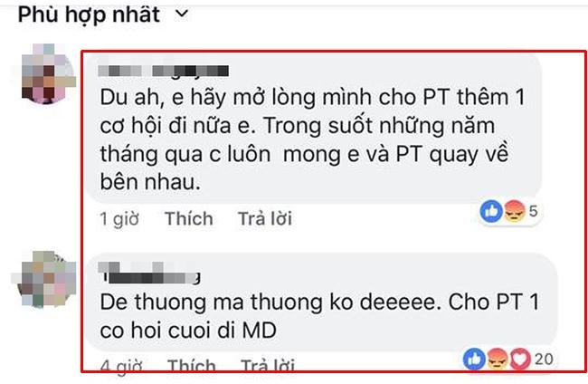Open the "4 giờ" timestamp link
This screenshot has width=588, height=384.
tap(121, 367)
